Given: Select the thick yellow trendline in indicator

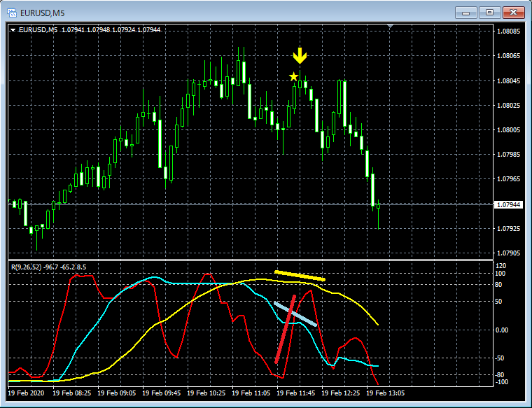Looking at the screenshot, I should point(300,276).
